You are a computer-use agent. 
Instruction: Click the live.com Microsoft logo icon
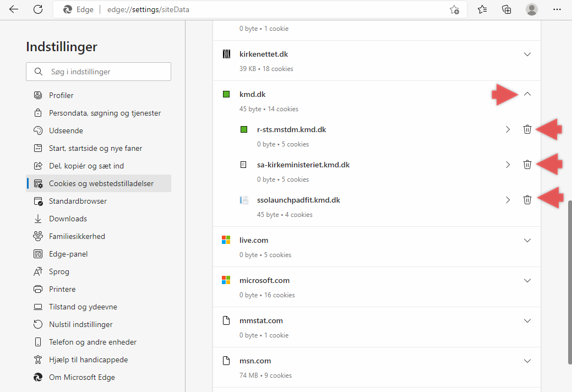point(226,240)
